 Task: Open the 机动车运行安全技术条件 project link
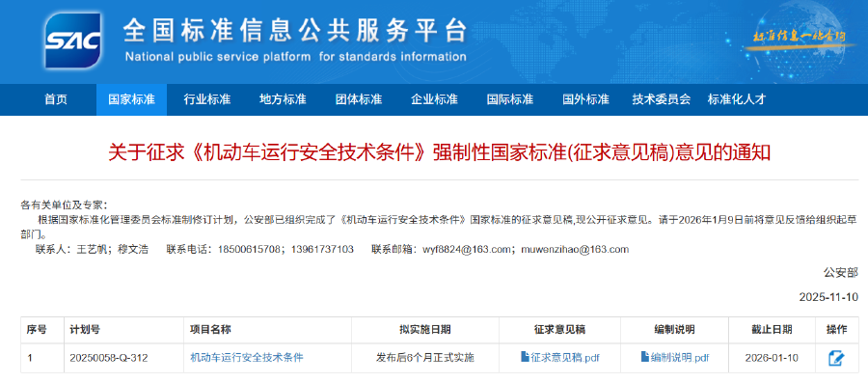click(247, 358)
